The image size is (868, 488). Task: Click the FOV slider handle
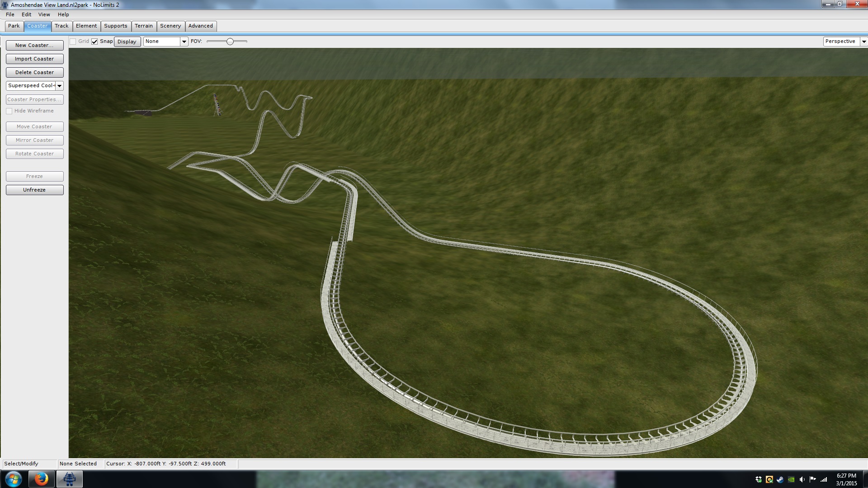point(230,42)
